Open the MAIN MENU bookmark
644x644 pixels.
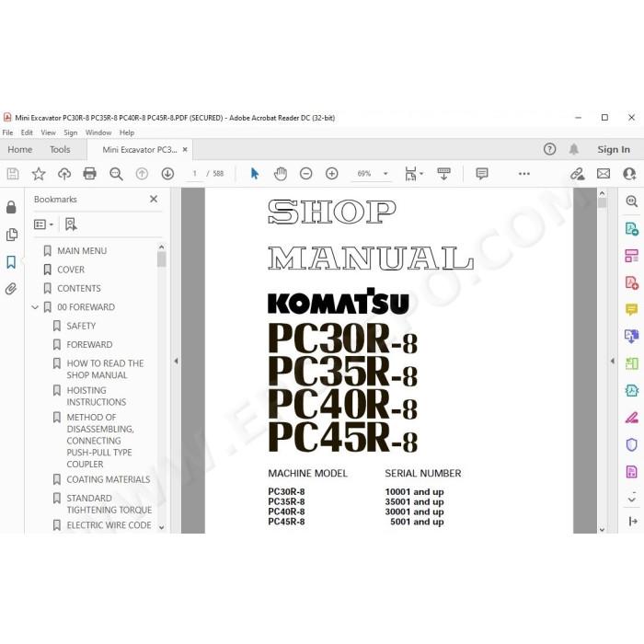[x=82, y=251]
